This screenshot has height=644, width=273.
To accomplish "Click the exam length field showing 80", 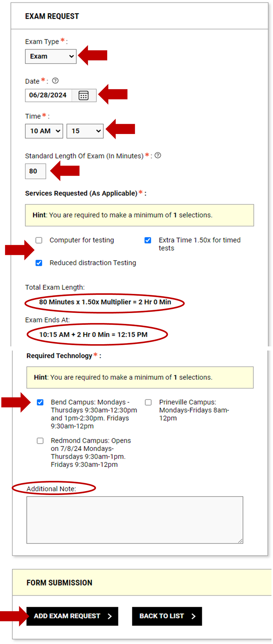I will pyautogui.click(x=35, y=171).
